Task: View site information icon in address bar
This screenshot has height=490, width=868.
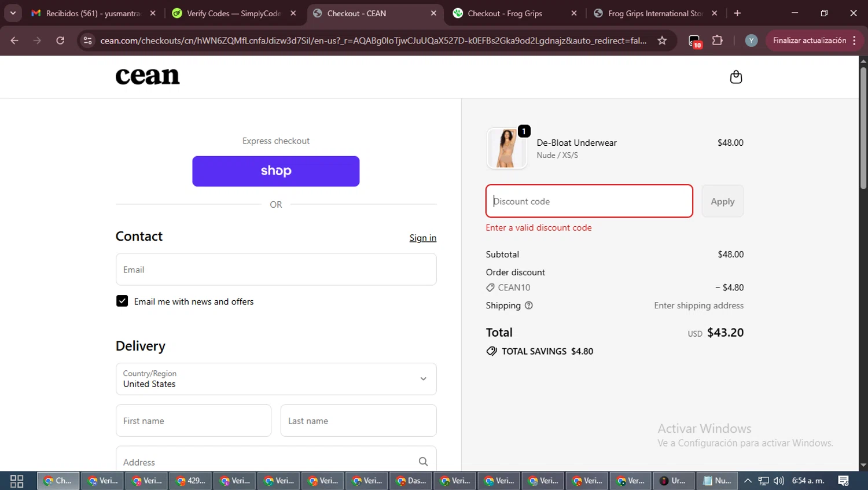Action: (x=87, y=40)
